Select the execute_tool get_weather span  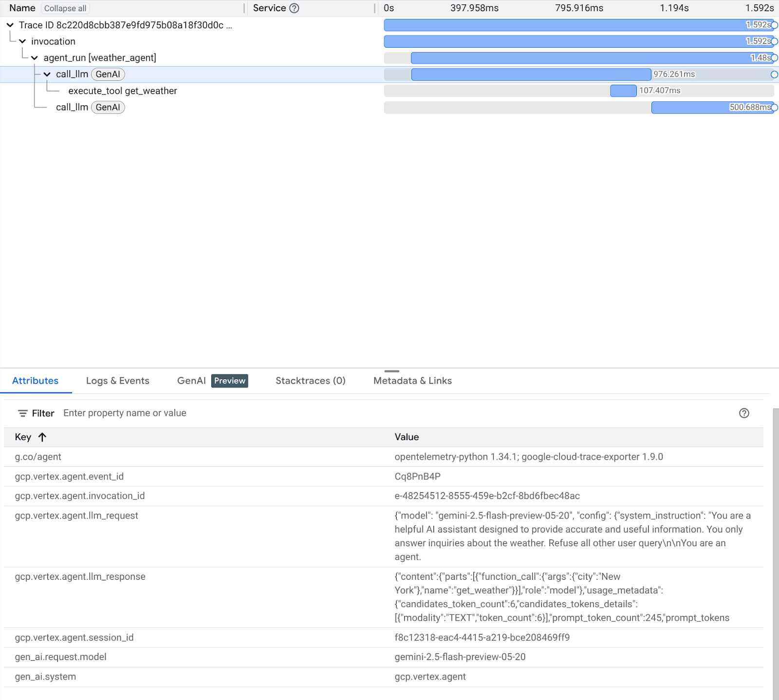(122, 91)
